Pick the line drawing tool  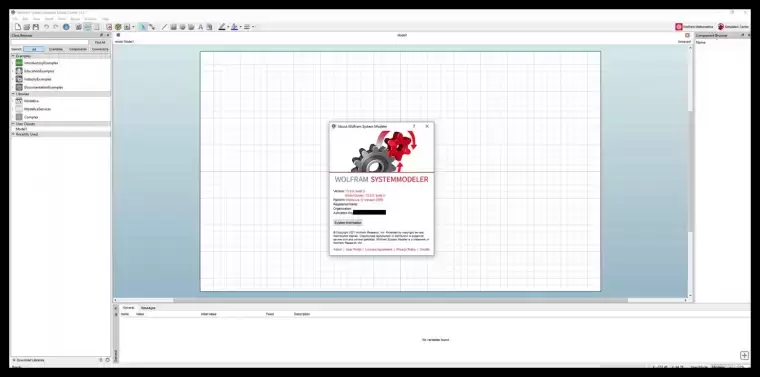tap(164, 27)
